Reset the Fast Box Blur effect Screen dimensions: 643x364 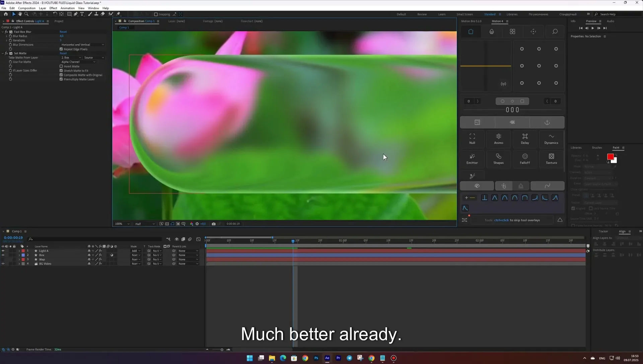63,32
